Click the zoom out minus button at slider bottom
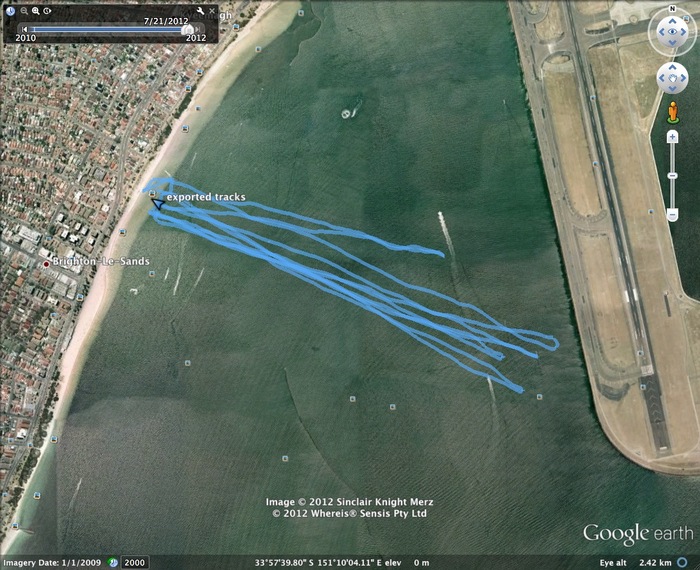This screenshot has width=700, height=570. tap(672, 215)
